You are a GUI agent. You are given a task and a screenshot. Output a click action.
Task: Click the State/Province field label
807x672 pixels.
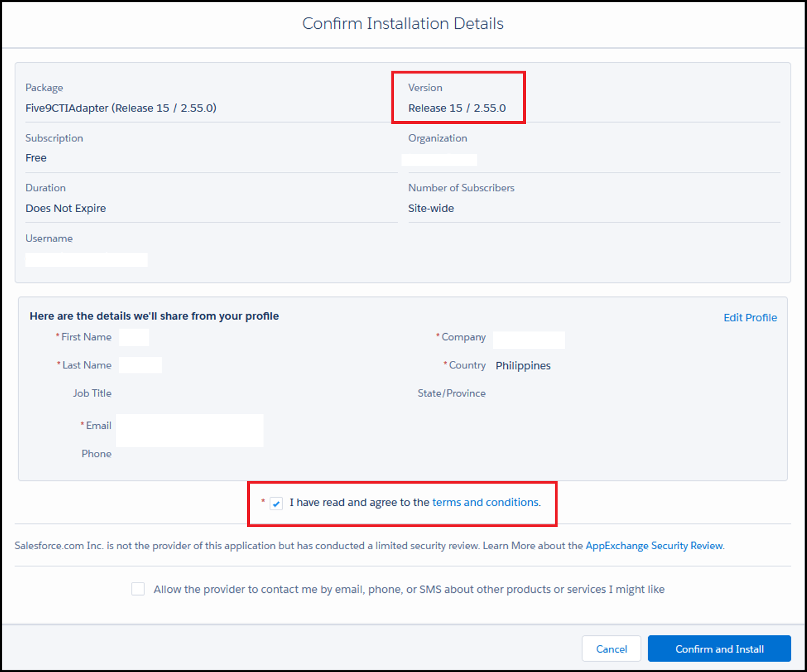[451, 393]
